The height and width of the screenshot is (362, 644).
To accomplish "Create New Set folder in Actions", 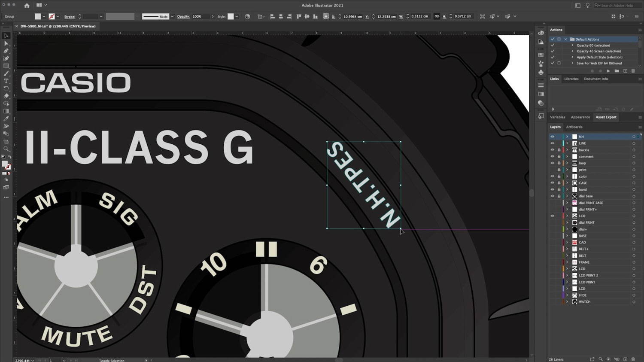I will (617, 71).
